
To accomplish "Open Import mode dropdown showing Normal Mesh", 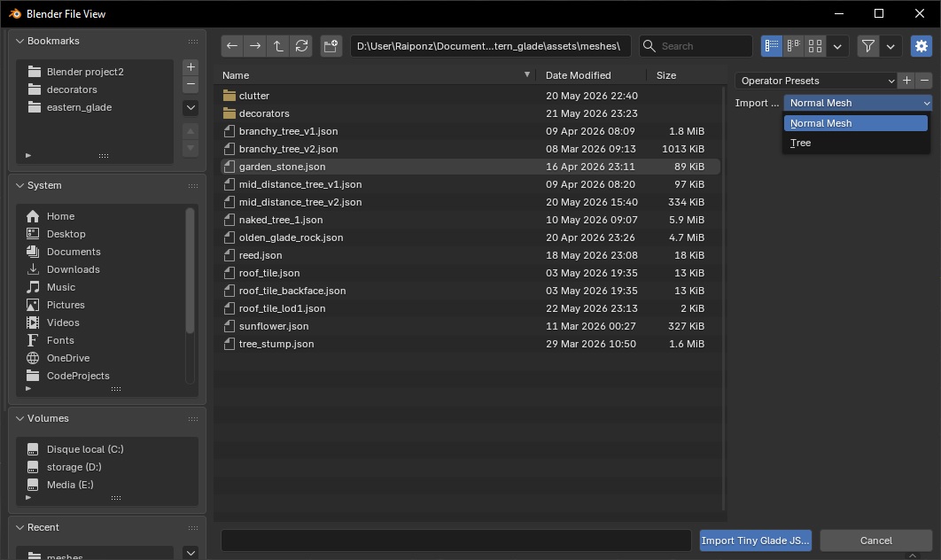I will point(858,103).
